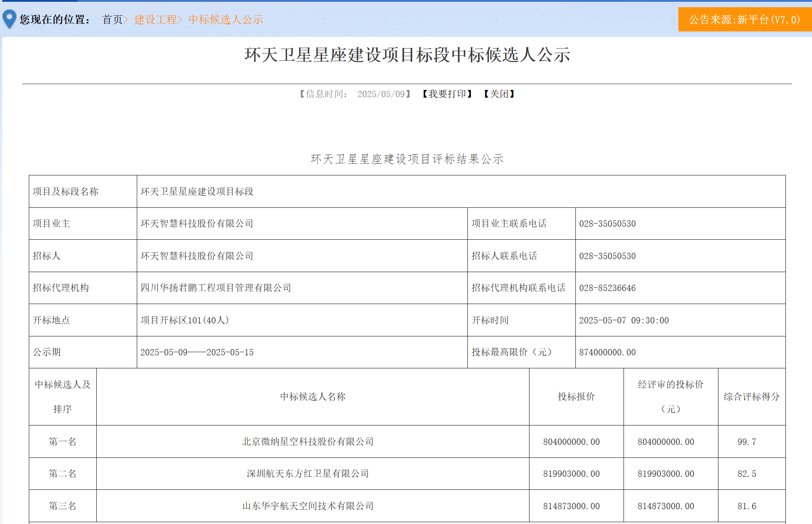Select agency phone 028-85236646

607,288
